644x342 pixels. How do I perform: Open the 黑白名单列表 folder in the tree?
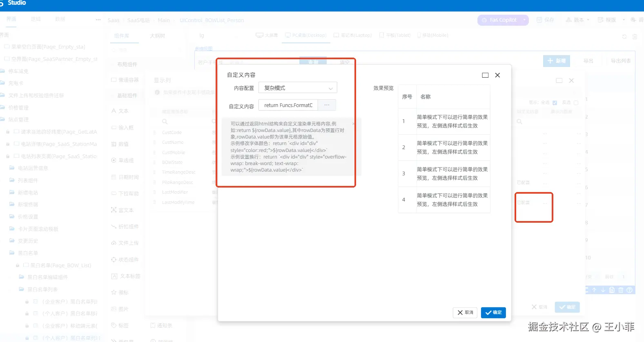point(42,289)
